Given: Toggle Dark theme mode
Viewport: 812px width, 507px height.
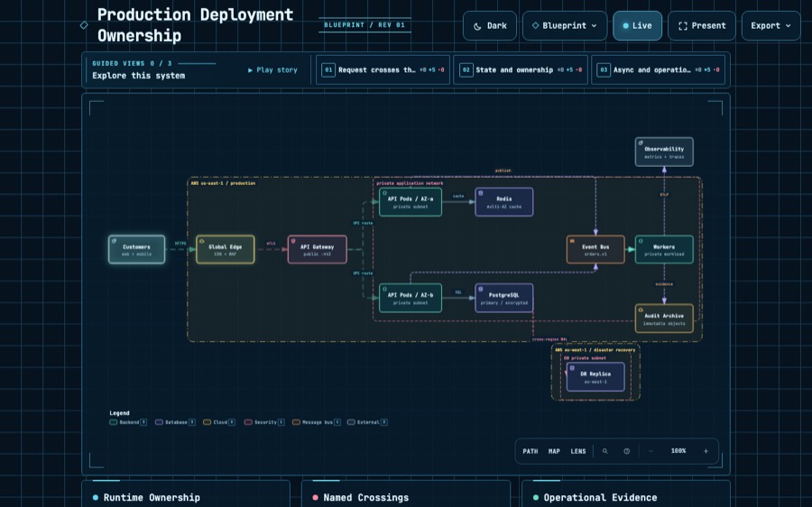Looking at the screenshot, I should click(490, 26).
